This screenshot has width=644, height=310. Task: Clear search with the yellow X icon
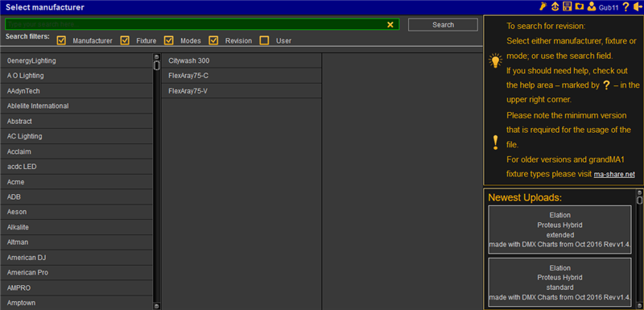[x=390, y=25]
